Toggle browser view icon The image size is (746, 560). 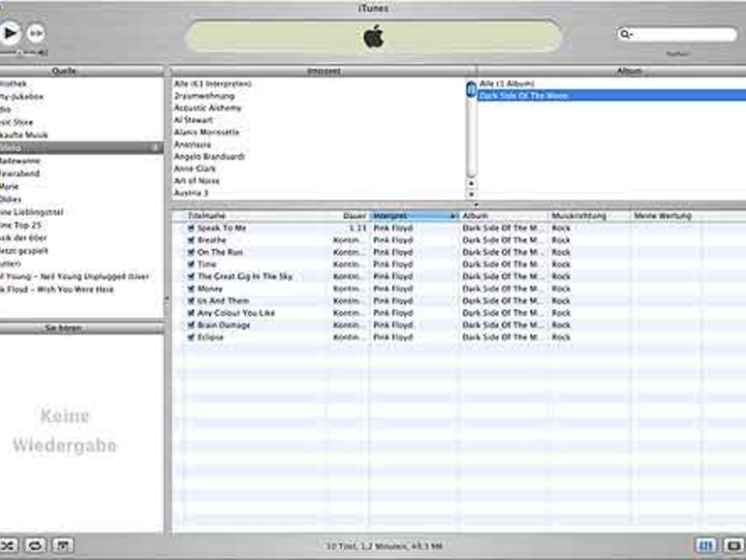[x=706, y=545]
